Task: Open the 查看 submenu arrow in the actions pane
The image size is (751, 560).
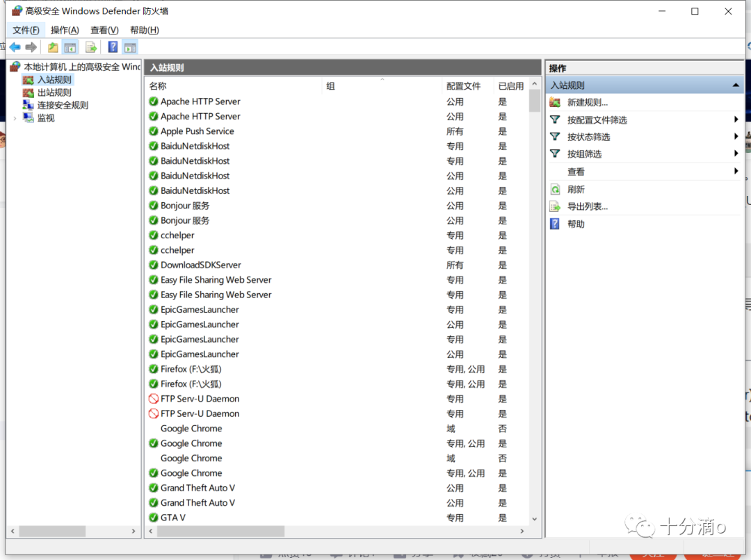Action: pos(736,171)
